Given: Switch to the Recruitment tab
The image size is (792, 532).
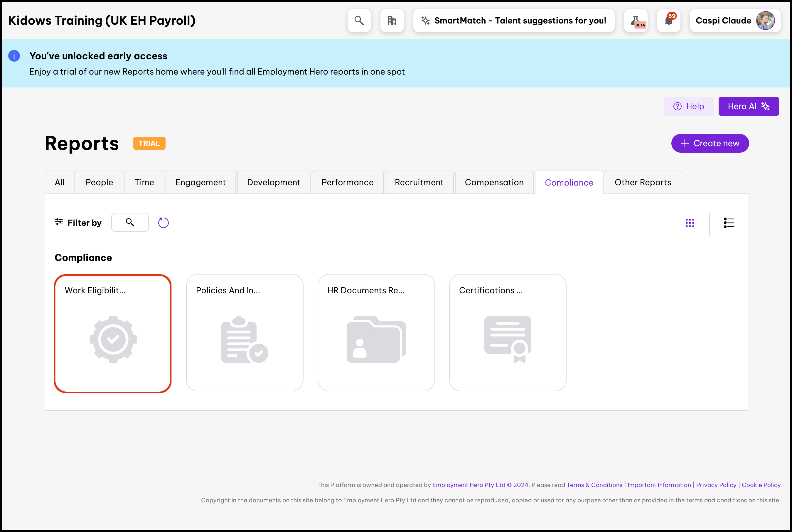Looking at the screenshot, I should [x=419, y=183].
